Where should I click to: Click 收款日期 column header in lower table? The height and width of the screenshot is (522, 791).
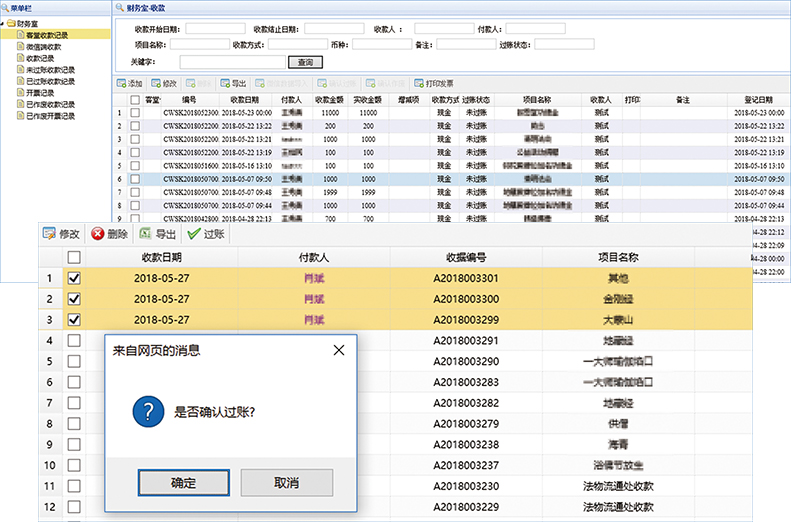click(161, 257)
